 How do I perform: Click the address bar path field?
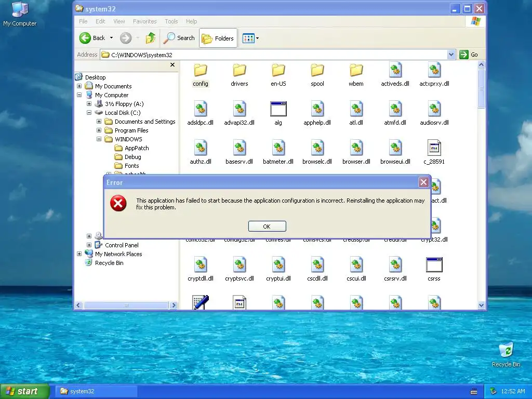click(x=274, y=55)
